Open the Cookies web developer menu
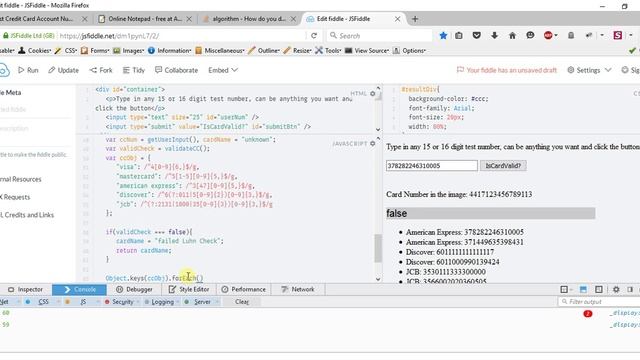This screenshot has width=640, height=360. click(34, 51)
